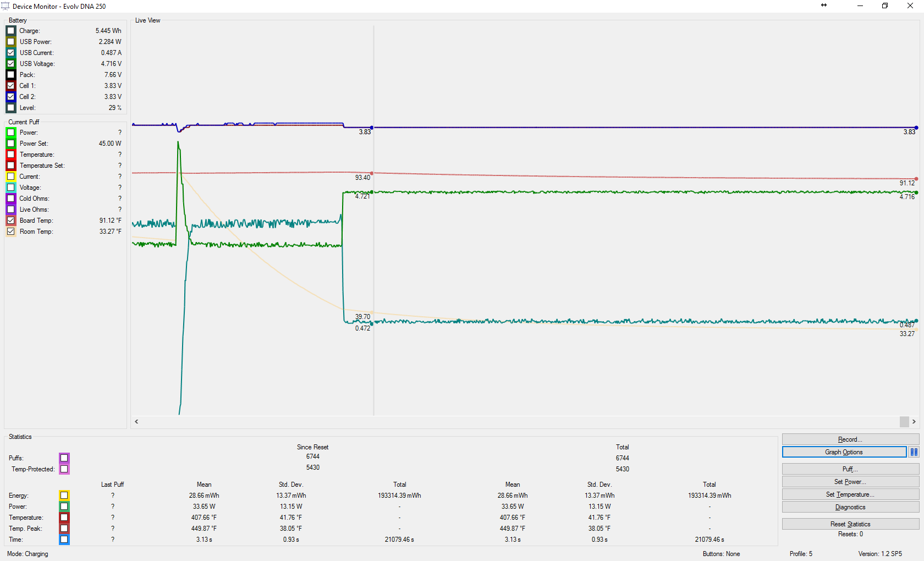Screen dimensions: 924x561
Task: Open the Record dialog
Action: pos(850,439)
